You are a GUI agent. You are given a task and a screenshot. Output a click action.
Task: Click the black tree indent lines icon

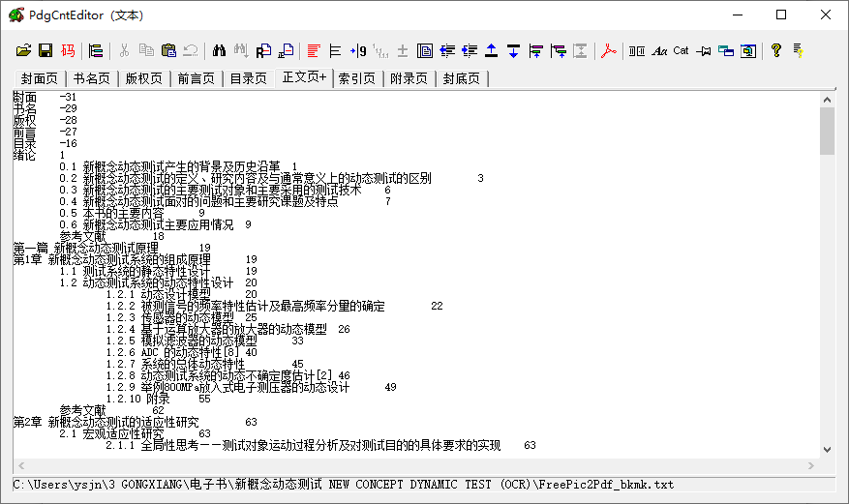tap(336, 51)
